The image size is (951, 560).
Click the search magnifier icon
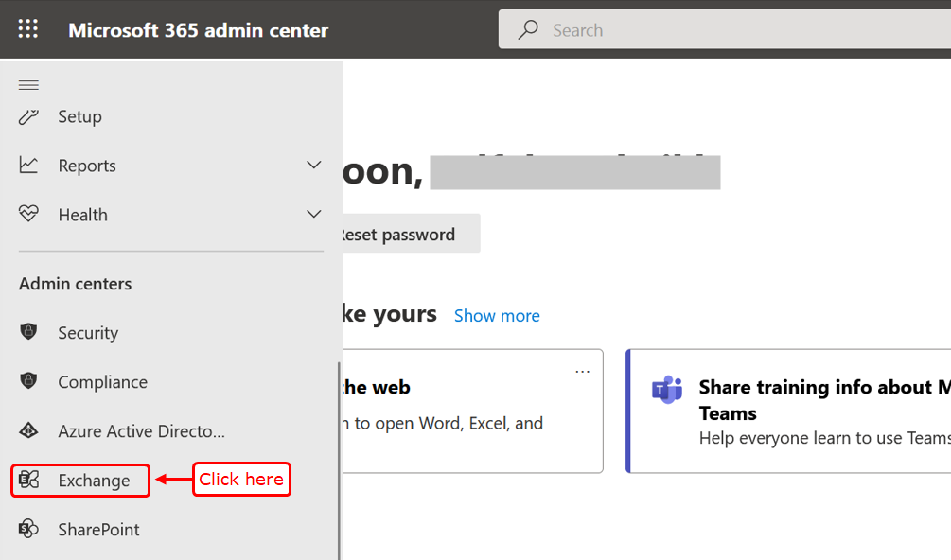click(x=528, y=29)
